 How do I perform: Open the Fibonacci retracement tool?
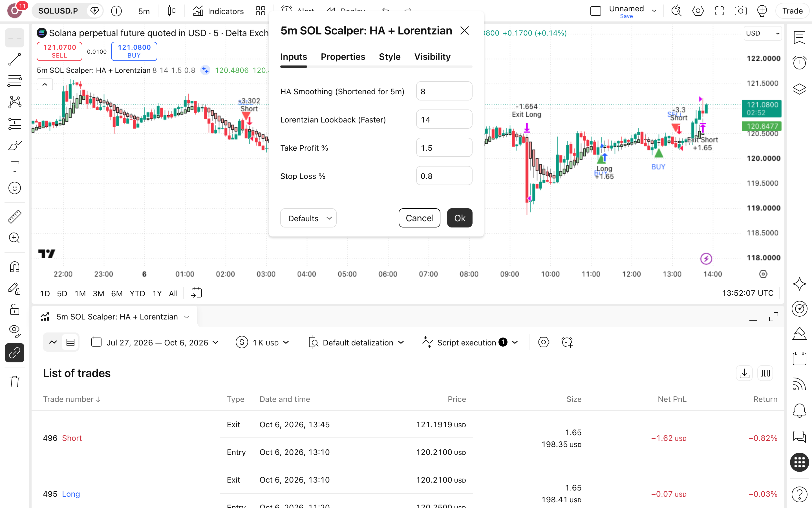click(14, 81)
